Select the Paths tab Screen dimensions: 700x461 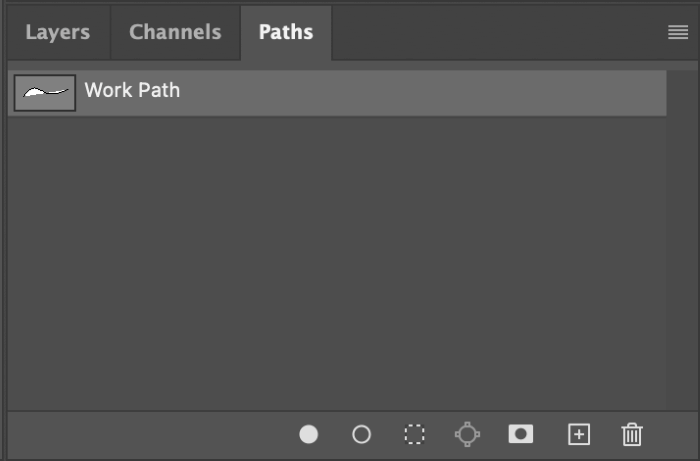286,32
